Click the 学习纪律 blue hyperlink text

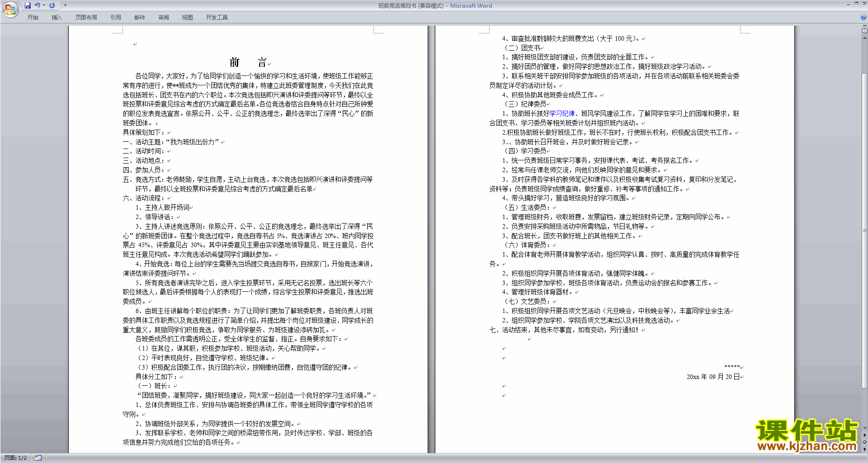click(562, 113)
